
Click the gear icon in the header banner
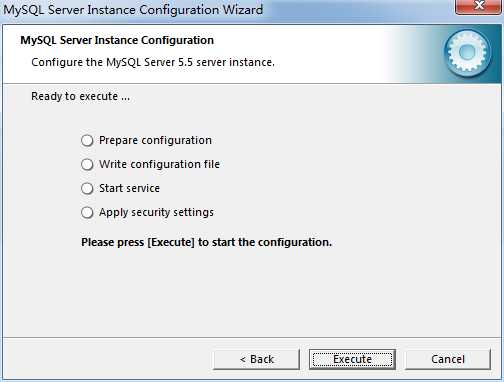coord(467,53)
